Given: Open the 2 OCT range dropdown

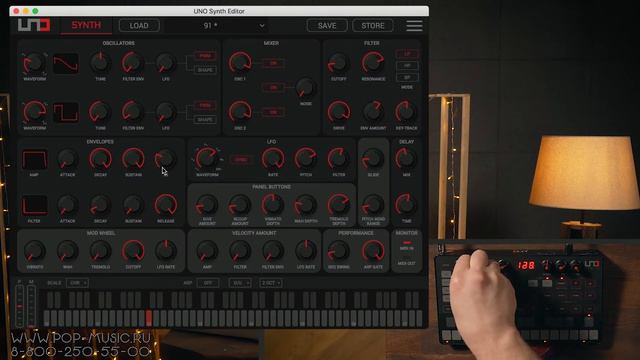Looking at the screenshot, I should click(x=271, y=283).
